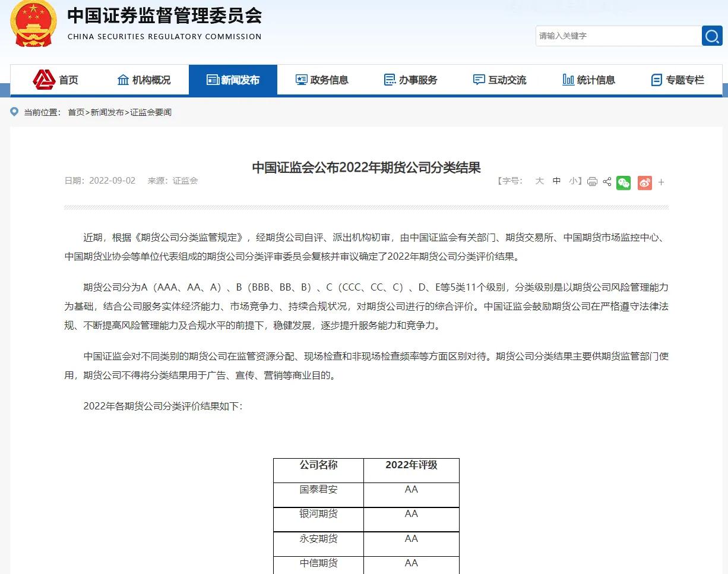Image resolution: width=728 pixels, height=574 pixels.
Task: Expand the 政务信息 navigation menu
Action: pyautogui.click(x=322, y=79)
